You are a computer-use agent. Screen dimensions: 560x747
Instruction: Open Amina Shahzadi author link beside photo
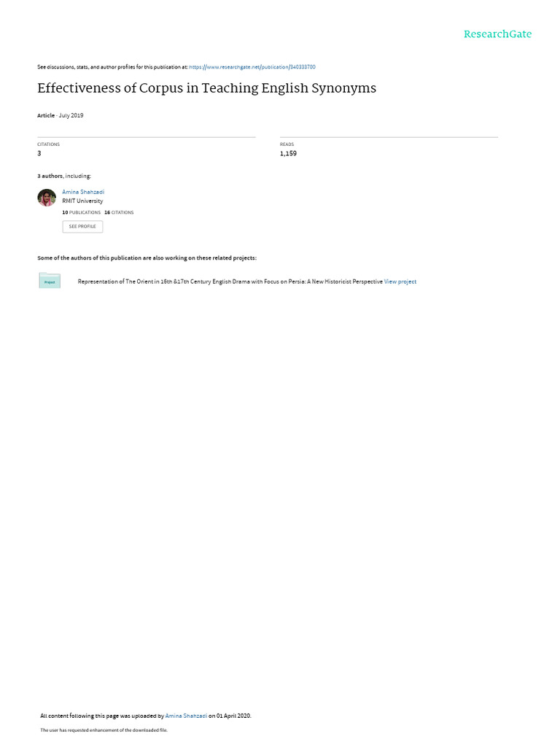83,192
